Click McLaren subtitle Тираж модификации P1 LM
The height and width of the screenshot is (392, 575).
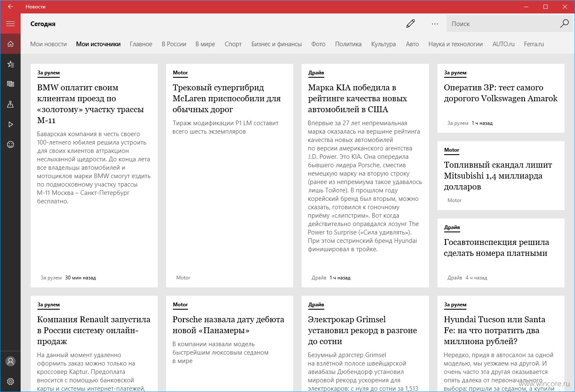point(225,127)
